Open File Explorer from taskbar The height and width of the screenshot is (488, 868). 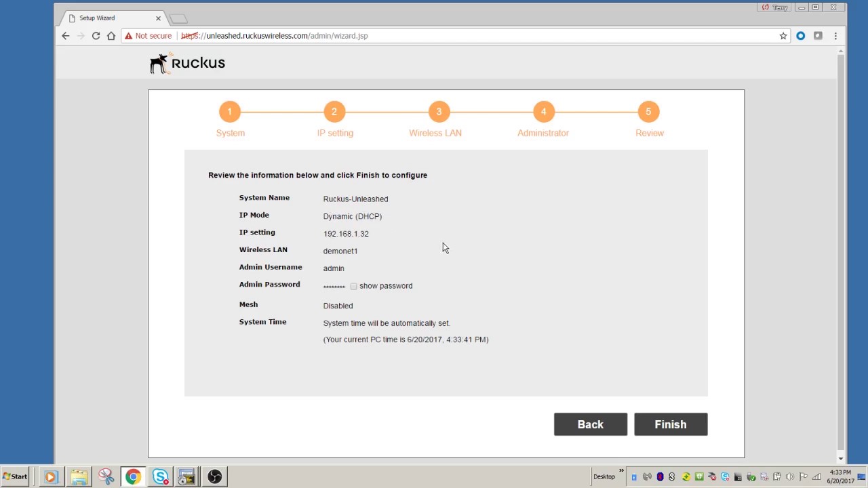click(x=79, y=476)
